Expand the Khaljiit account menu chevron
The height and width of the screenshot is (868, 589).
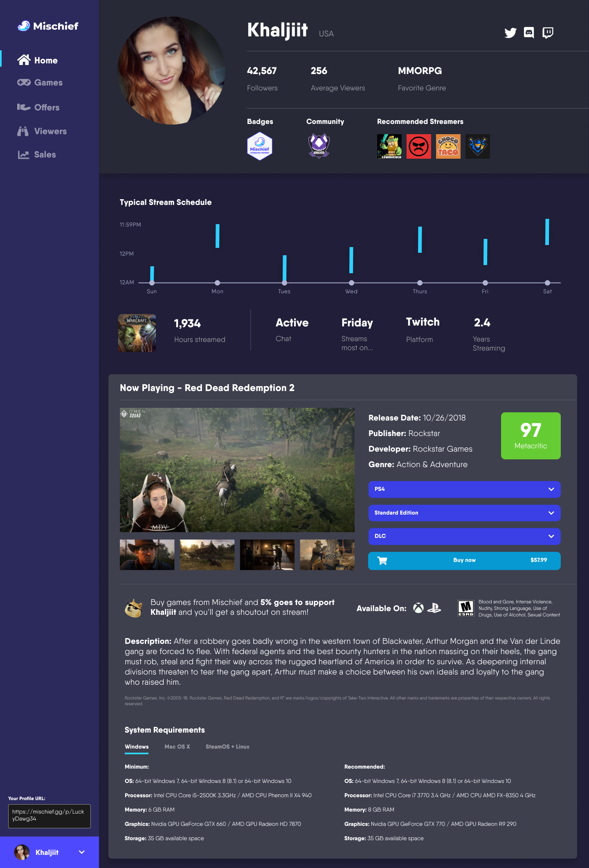(82, 852)
